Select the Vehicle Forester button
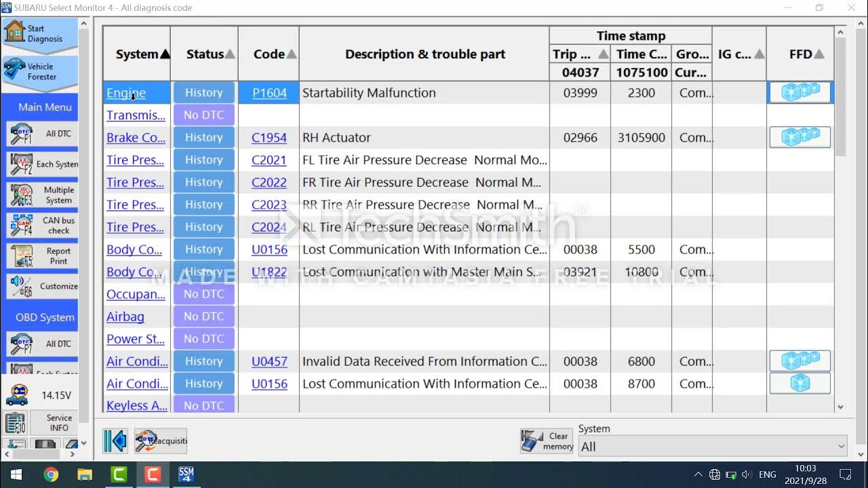The image size is (868, 488). click(x=39, y=72)
